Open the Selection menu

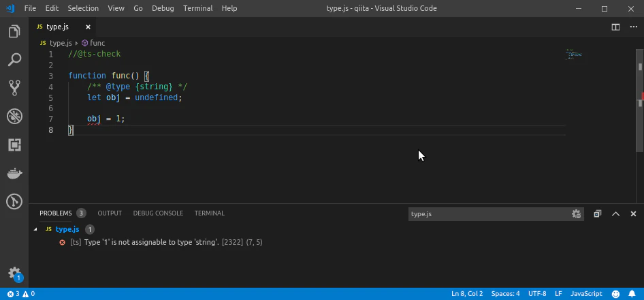tap(83, 8)
